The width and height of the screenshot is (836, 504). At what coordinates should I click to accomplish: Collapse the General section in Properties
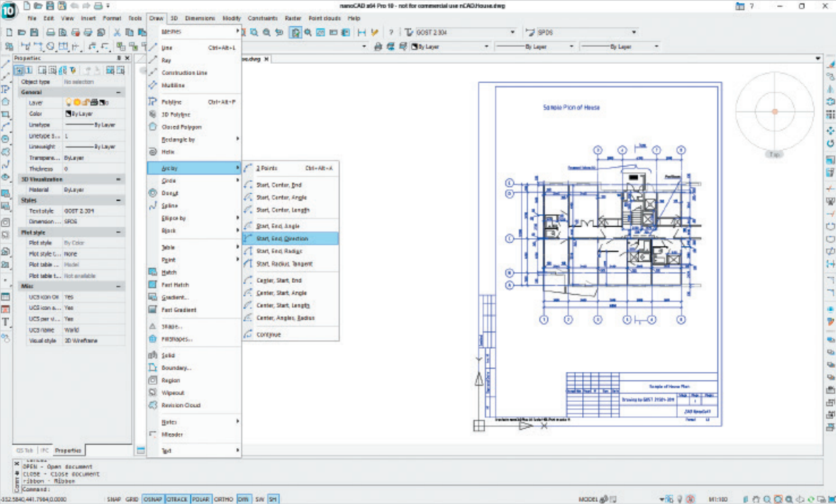(118, 92)
